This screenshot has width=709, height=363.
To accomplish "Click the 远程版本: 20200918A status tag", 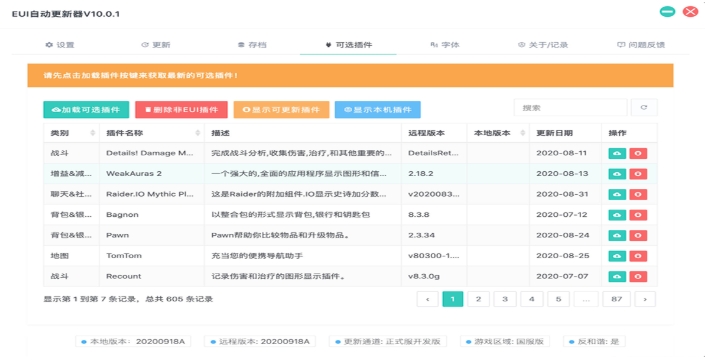I will [260, 341].
